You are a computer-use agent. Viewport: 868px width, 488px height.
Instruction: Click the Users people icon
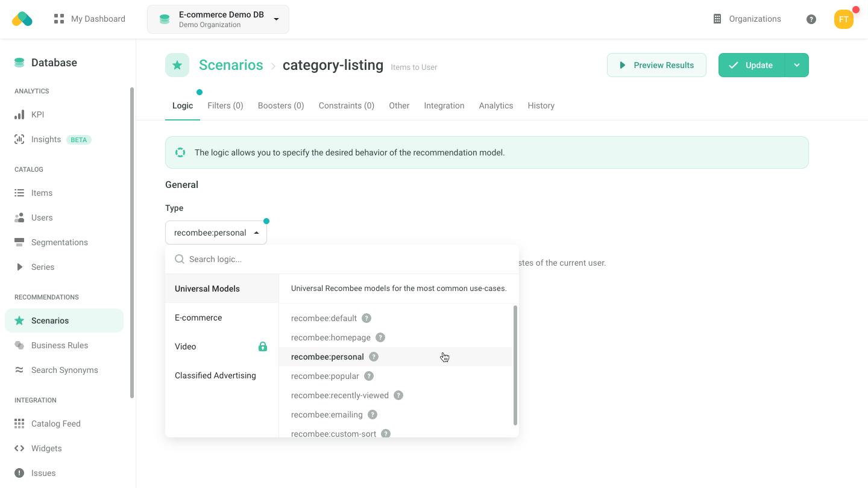coord(19,217)
